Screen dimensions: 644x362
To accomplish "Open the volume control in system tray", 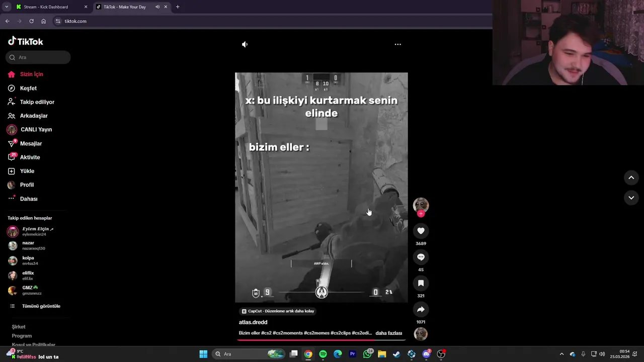I will click(x=602, y=354).
